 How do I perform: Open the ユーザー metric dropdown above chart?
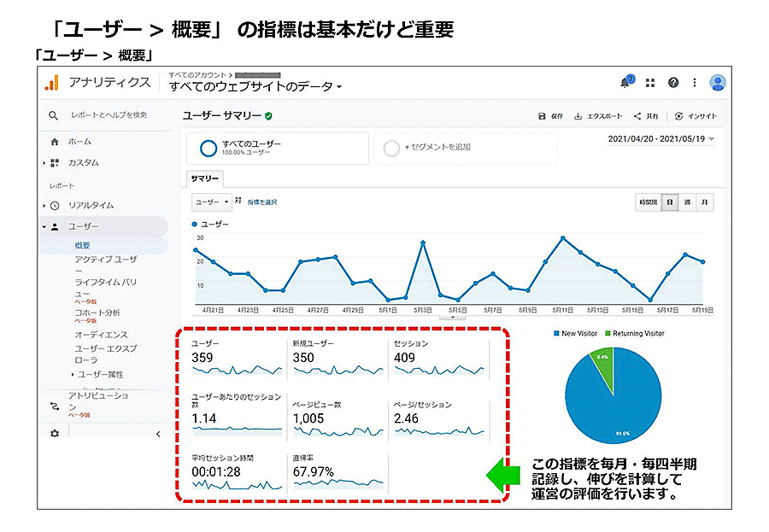212,202
